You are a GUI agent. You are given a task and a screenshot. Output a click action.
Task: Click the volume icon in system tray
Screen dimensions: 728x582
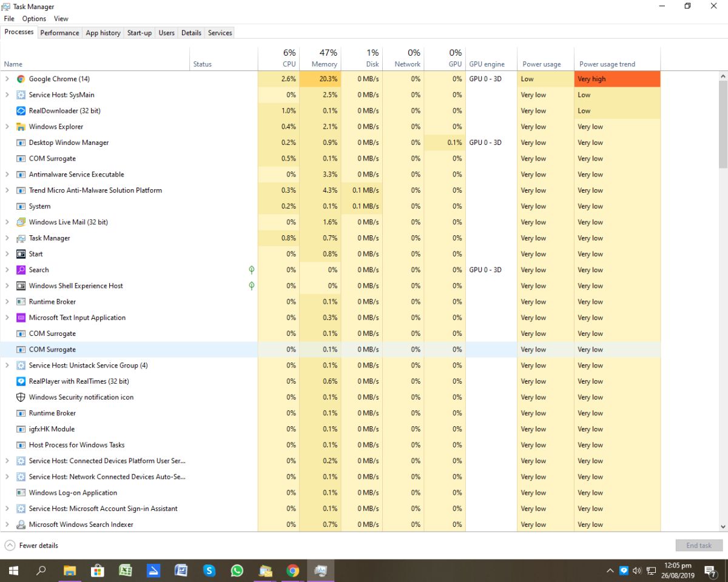click(637, 570)
